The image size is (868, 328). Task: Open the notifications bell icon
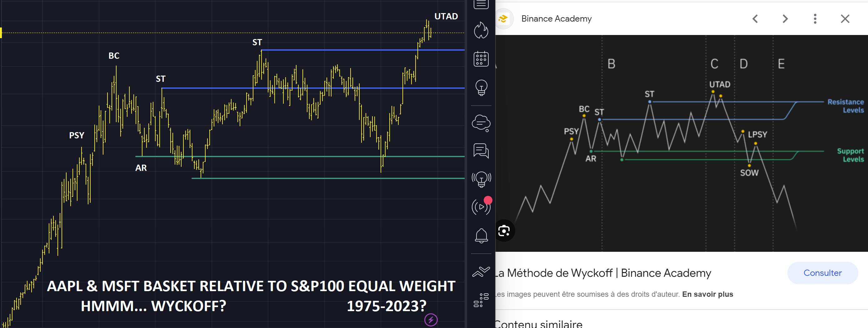[481, 236]
